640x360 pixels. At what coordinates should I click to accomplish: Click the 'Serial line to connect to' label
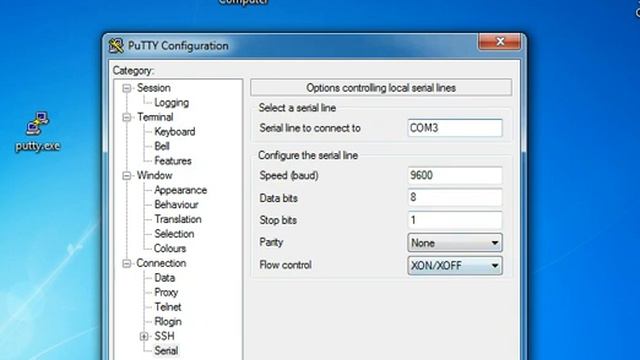[x=310, y=128]
